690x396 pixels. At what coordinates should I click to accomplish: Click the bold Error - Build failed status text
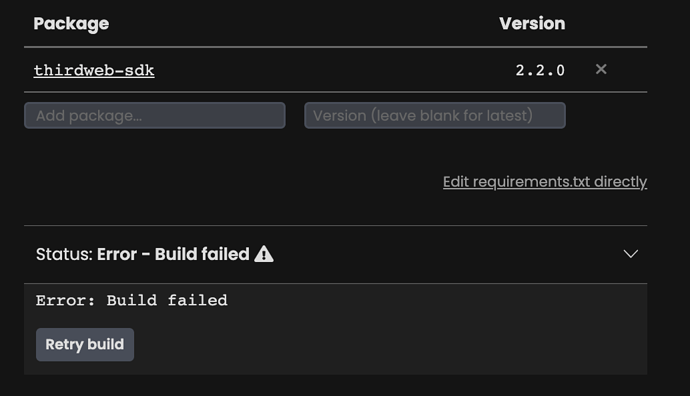(173, 254)
